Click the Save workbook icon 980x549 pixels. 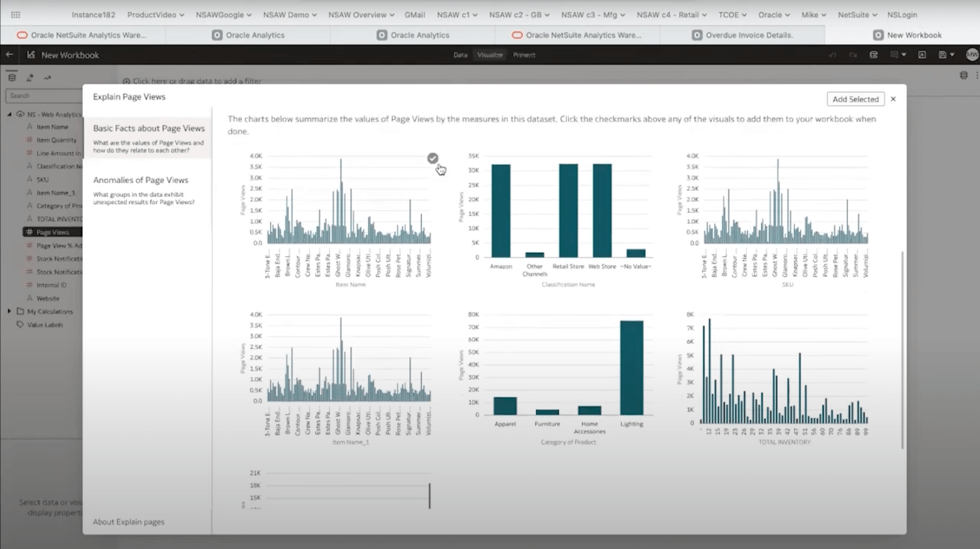[942, 55]
